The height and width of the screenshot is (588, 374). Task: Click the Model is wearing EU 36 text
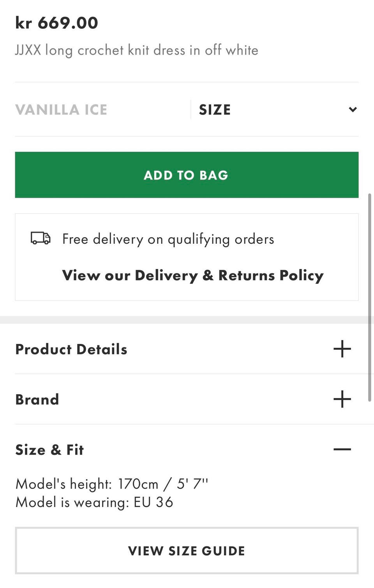(94, 502)
